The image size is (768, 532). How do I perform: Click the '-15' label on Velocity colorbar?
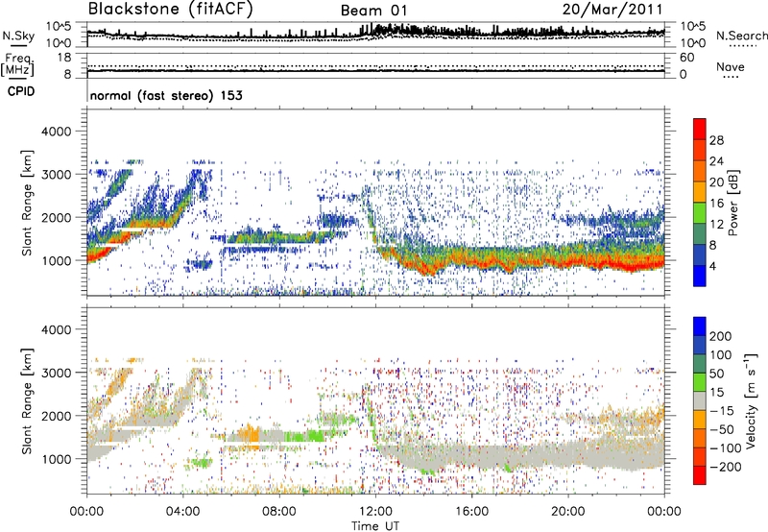[722, 411]
